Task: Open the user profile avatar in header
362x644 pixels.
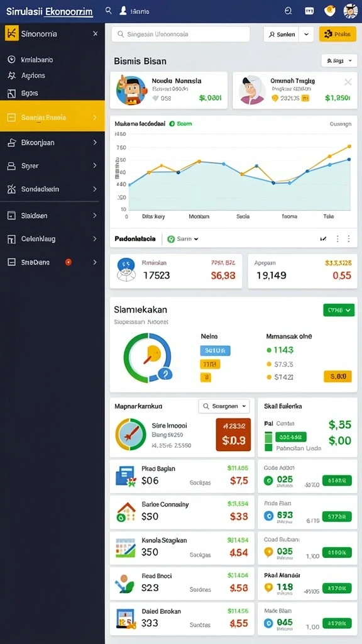Action: click(351, 11)
